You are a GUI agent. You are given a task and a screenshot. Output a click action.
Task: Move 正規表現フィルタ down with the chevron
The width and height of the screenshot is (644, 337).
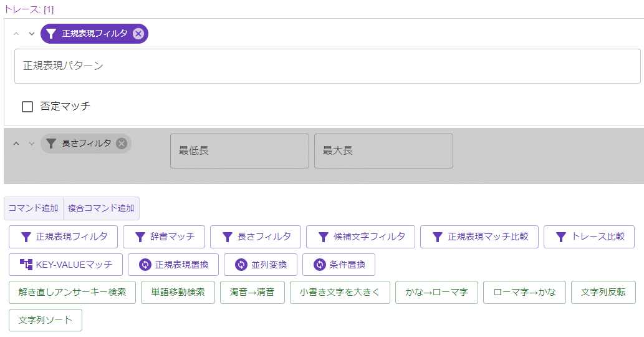coord(32,34)
